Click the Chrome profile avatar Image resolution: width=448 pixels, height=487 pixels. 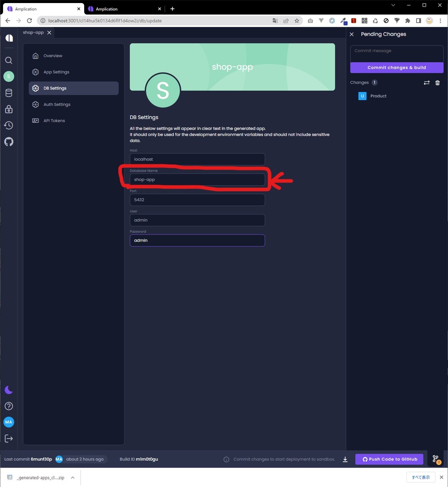tap(429, 21)
